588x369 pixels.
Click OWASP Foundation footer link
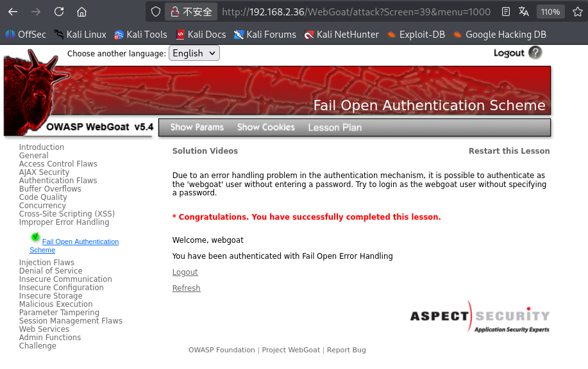[222, 350]
